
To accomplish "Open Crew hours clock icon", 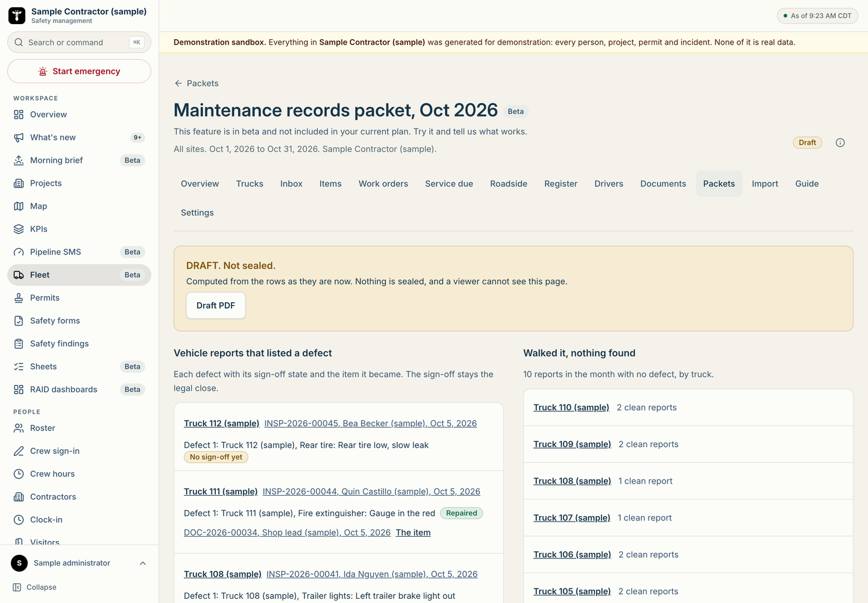I will (x=19, y=474).
